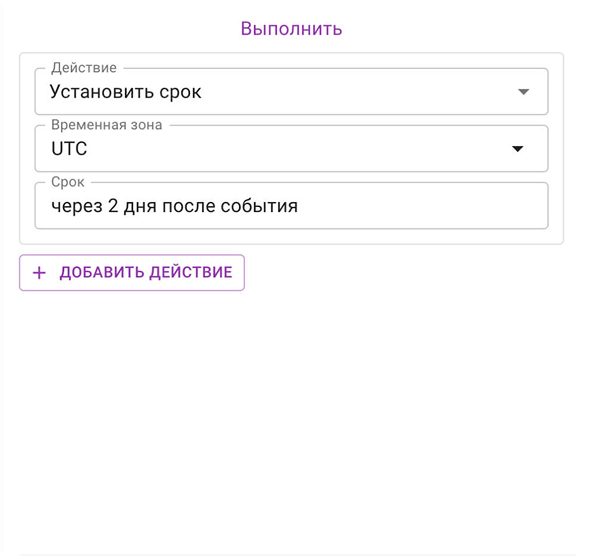
Task: Click the Выполнить heading
Action: pos(291,29)
